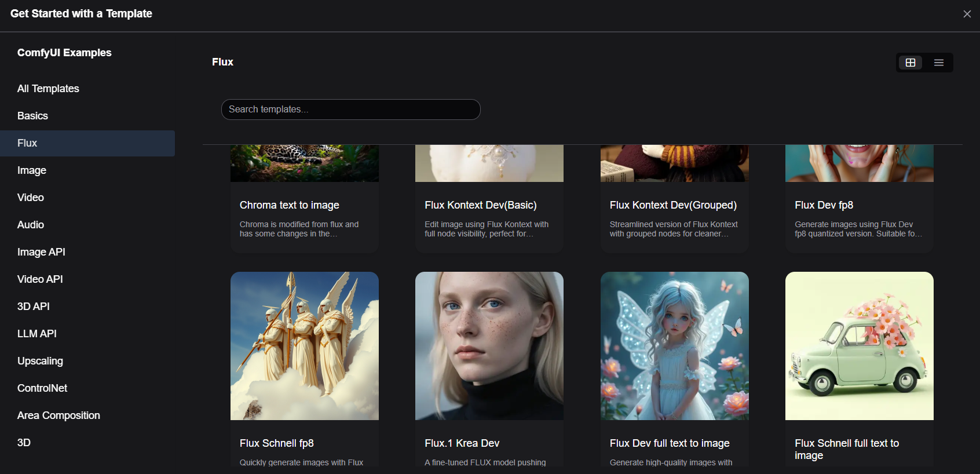Click 'Quickly generate images with Flux' description
The image size is (980, 474).
301,462
